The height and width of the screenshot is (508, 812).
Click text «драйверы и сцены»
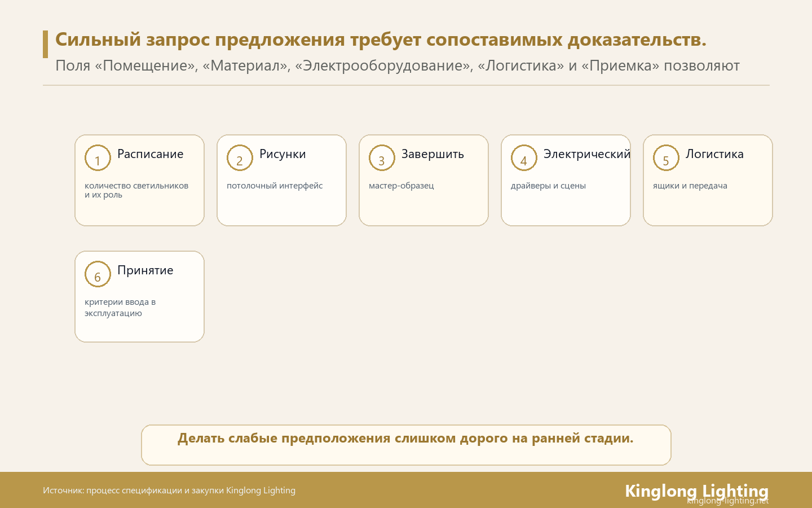548,186
